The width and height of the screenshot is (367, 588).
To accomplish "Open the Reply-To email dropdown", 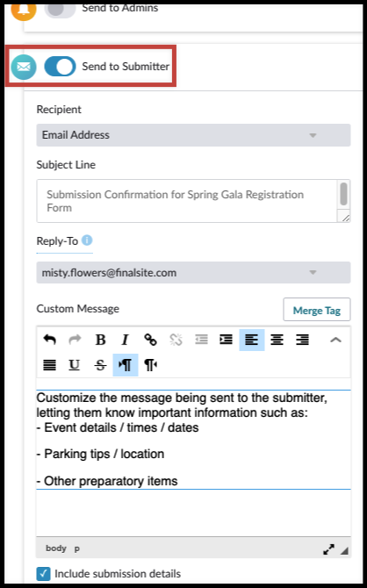I will pos(193,273).
